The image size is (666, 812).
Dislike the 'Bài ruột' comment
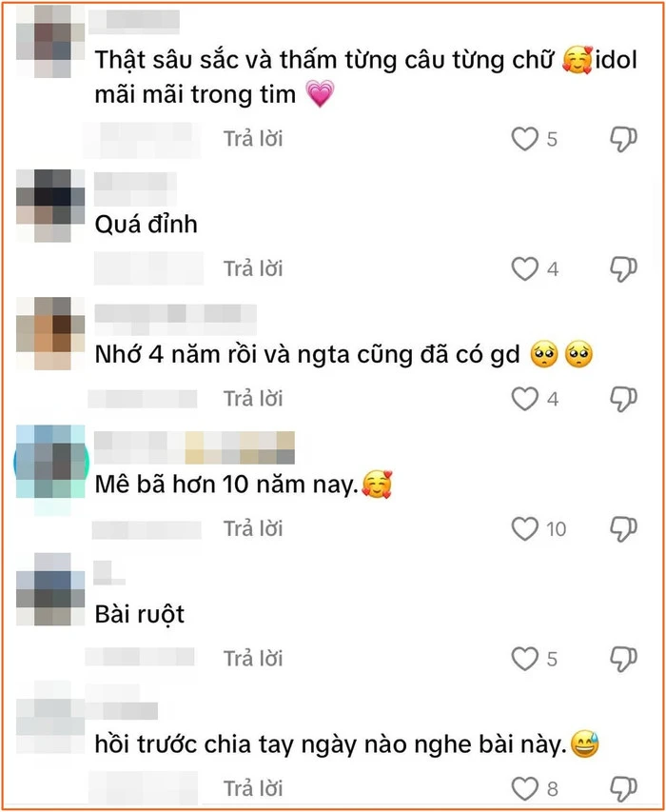[x=623, y=660]
